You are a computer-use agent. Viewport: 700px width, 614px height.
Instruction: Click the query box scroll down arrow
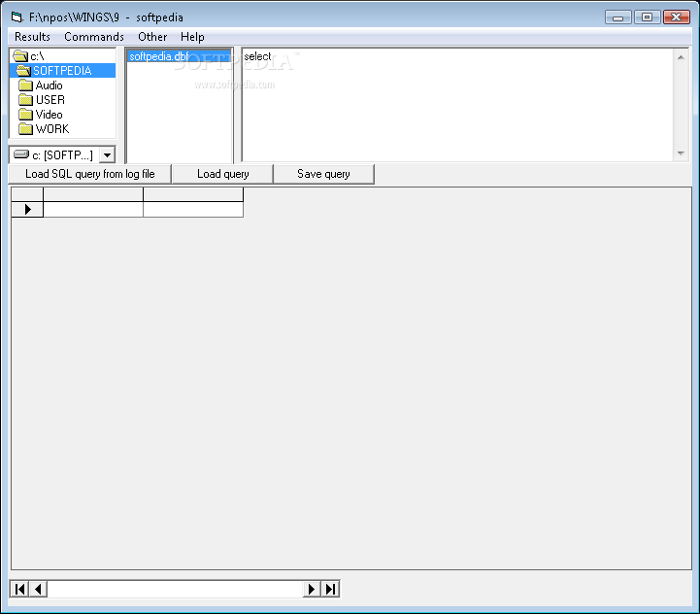(x=681, y=153)
